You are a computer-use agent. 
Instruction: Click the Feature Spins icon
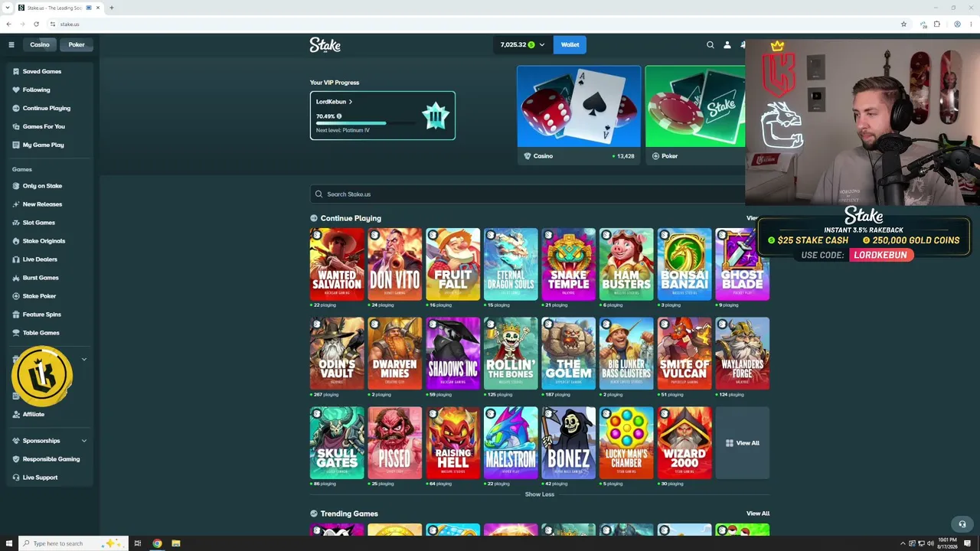coord(16,315)
